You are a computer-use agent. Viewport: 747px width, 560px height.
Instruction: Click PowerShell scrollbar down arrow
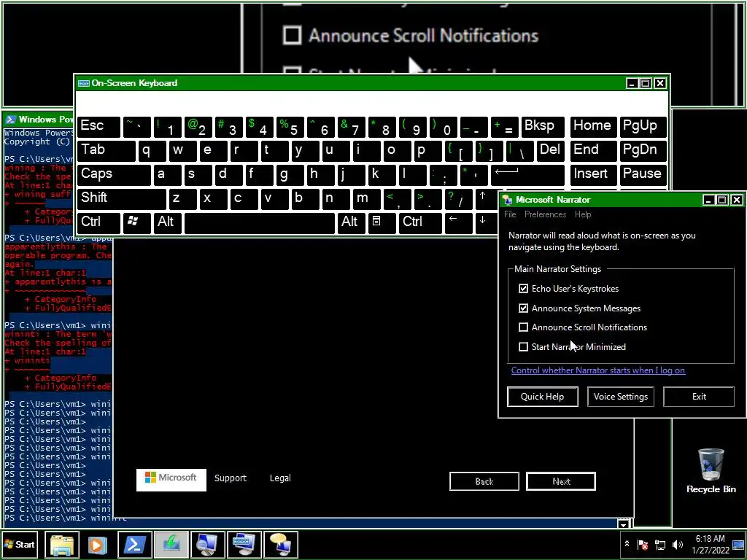pos(623,524)
